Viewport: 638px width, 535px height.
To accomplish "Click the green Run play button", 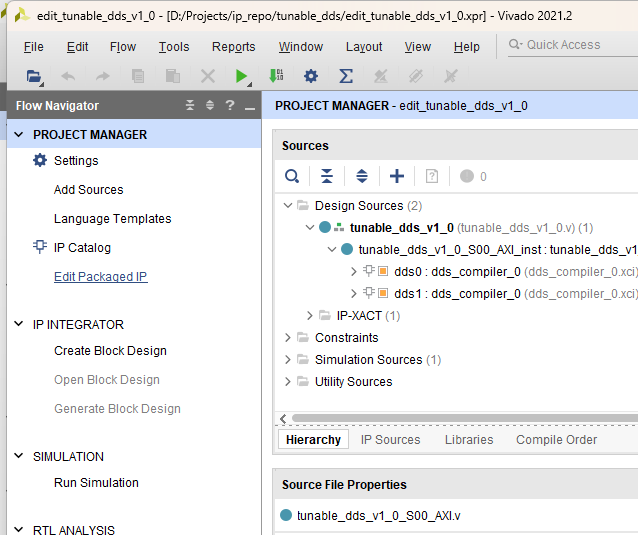I will pyautogui.click(x=242, y=76).
